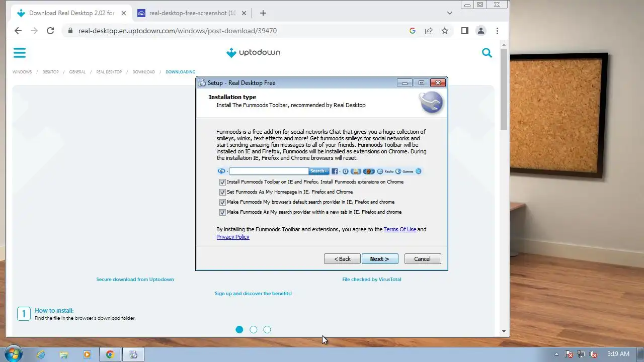
Task: Open Windows Media Player from taskbar
Action: tap(87, 354)
